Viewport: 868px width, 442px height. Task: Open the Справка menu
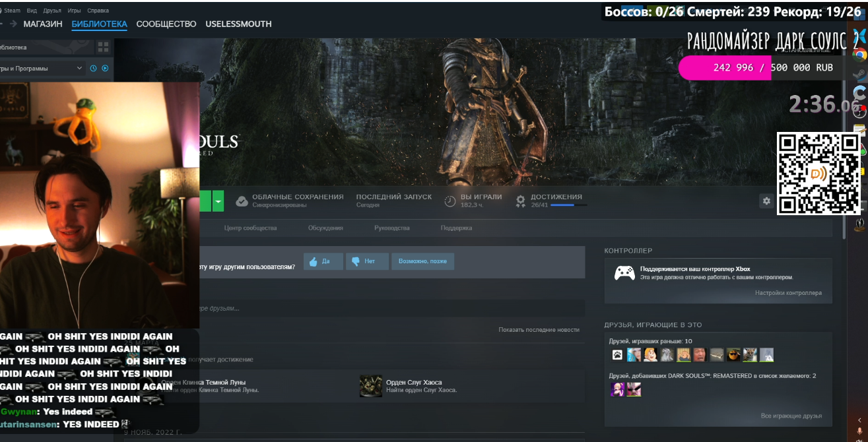click(98, 11)
